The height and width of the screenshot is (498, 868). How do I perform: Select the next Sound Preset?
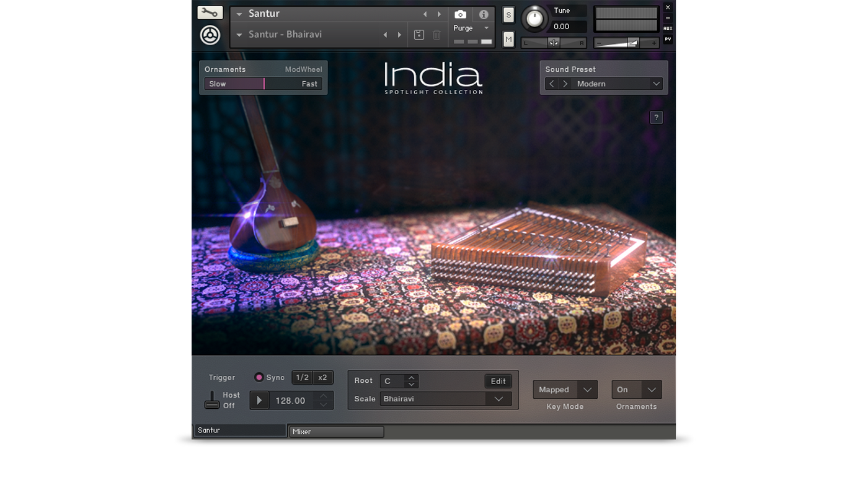pyautogui.click(x=565, y=84)
